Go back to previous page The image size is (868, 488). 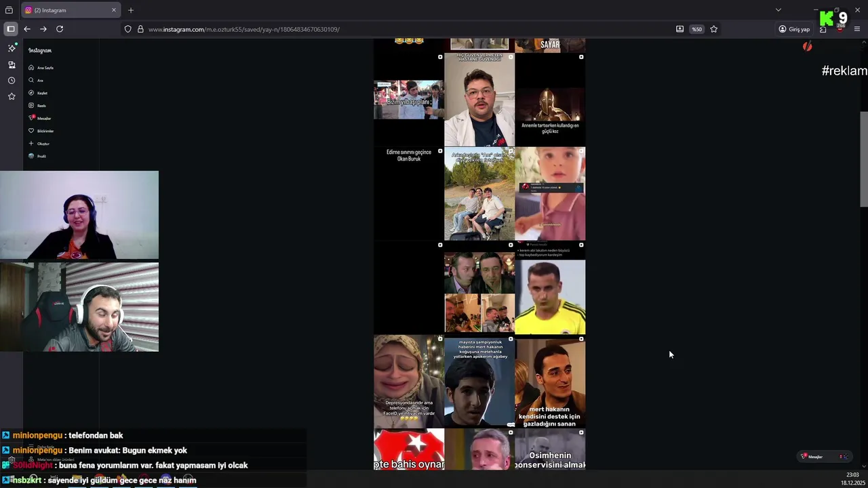click(27, 29)
